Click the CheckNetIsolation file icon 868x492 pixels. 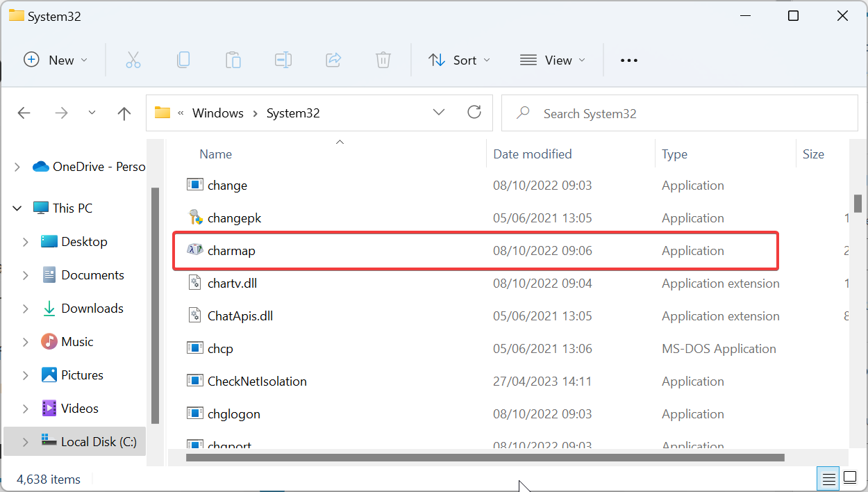pos(194,381)
